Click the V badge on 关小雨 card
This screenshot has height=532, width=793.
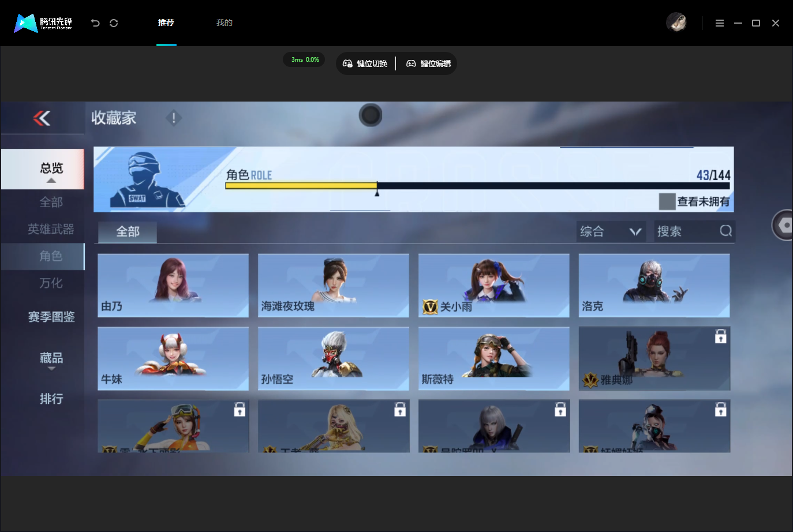tap(430, 307)
